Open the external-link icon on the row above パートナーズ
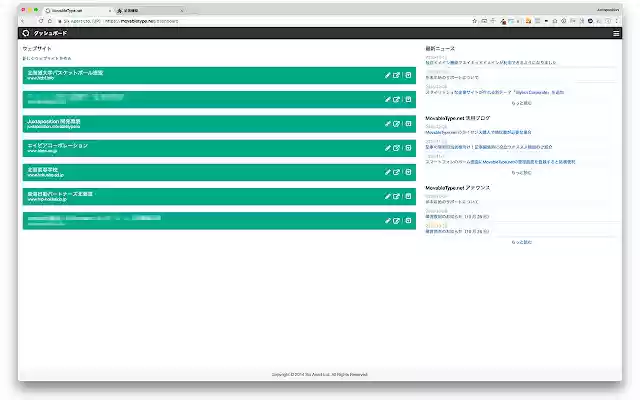The image size is (640, 400). point(396,172)
